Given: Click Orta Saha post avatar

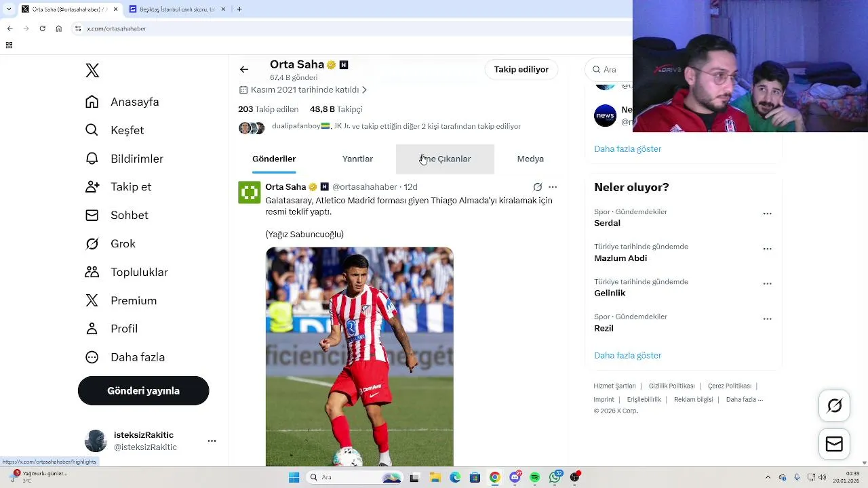Looking at the screenshot, I should point(250,192).
